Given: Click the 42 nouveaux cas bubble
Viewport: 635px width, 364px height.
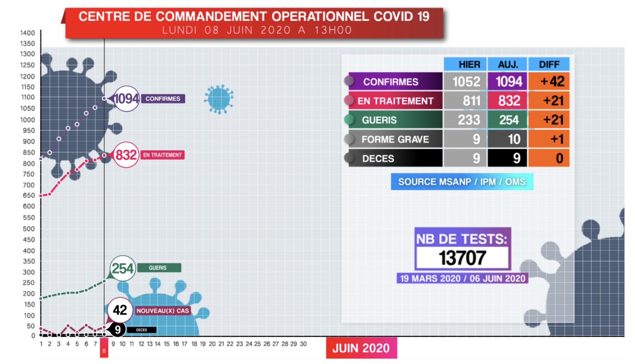Looking at the screenshot, I should (x=120, y=310).
